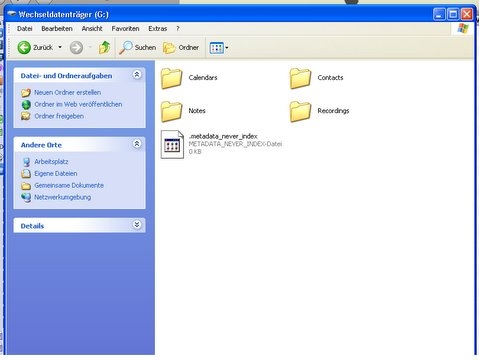Click the Gemeinsame Dokumente folder icon

(26, 186)
